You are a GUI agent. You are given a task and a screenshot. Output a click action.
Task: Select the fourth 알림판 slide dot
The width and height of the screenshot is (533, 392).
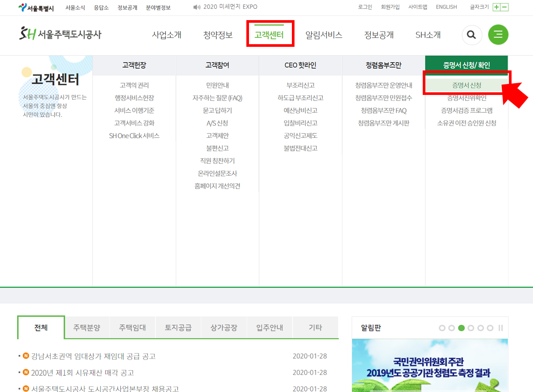pos(471,328)
